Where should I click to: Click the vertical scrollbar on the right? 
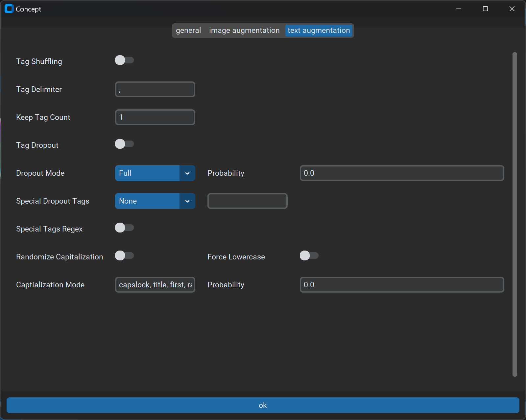point(514,214)
